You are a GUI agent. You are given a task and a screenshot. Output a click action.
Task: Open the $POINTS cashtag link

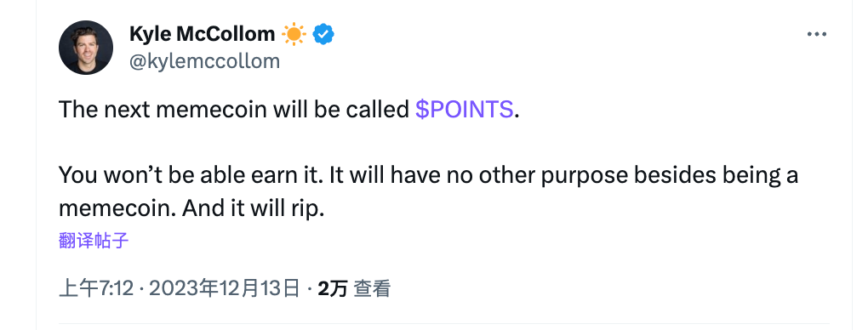pyautogui.click(x=465, y=110)
